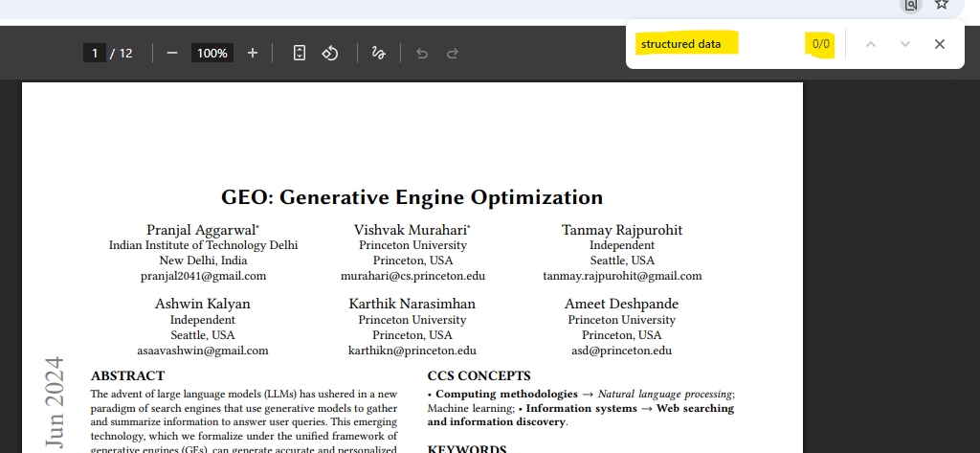This screenshot has width=980, height=453.
Task: Bookmark this page with the star icon
Action: coord(942,5)
